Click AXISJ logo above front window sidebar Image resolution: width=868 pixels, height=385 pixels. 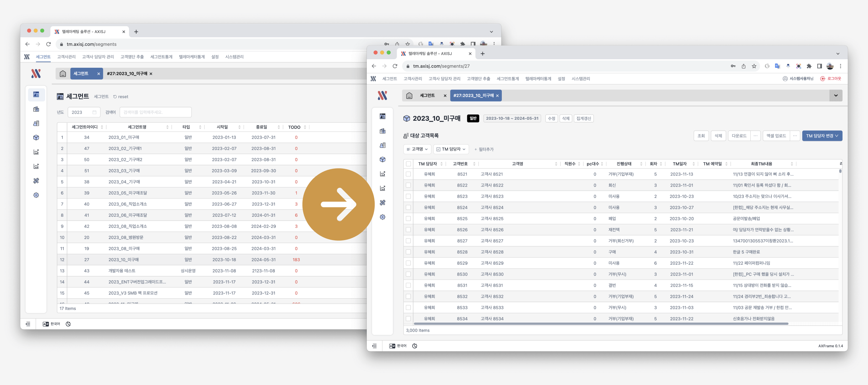[x=382, y=95]
